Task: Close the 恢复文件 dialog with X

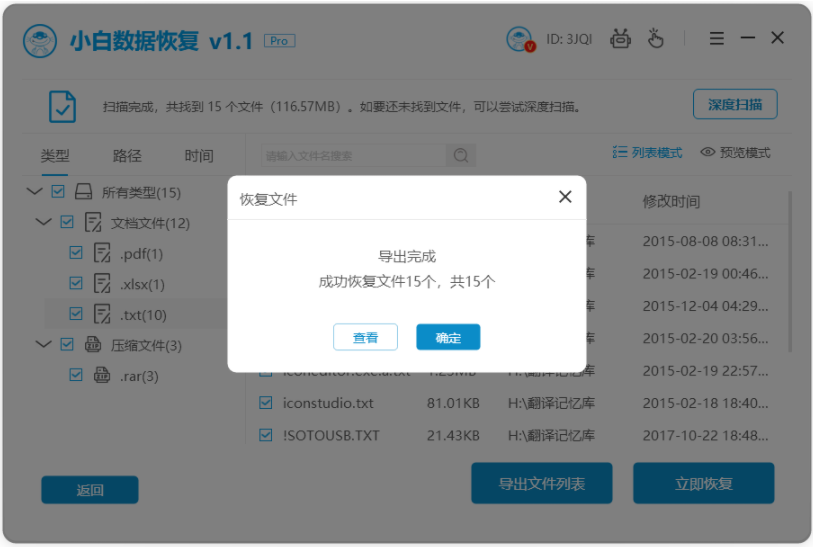Action: 565,197
